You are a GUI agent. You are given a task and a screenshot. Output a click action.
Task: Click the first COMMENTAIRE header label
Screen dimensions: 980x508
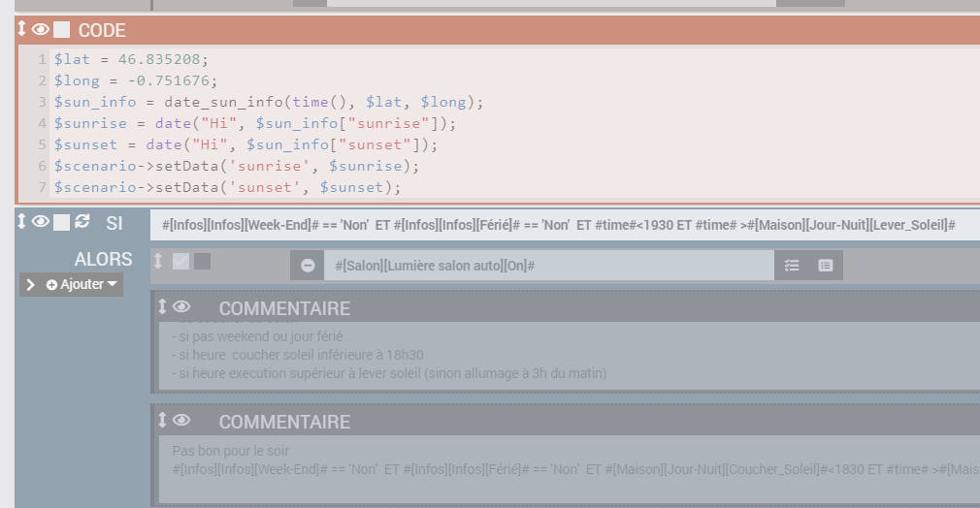[284, 308]
